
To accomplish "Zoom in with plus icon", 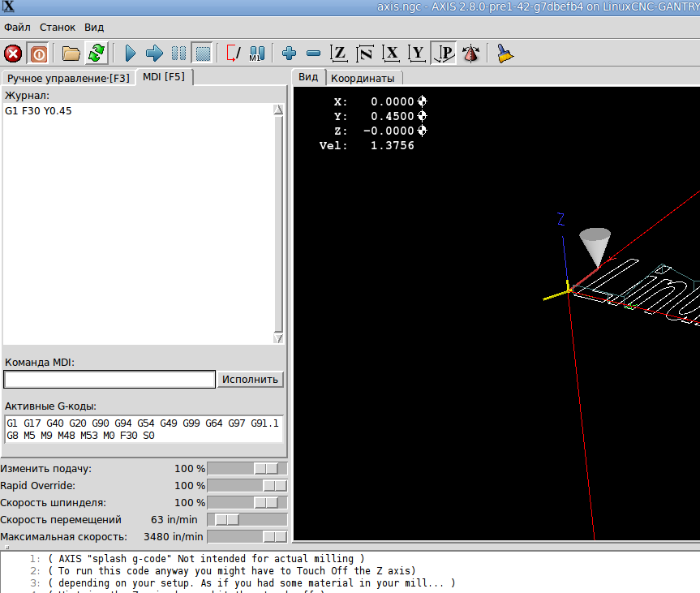I will (x=289, y=54).
